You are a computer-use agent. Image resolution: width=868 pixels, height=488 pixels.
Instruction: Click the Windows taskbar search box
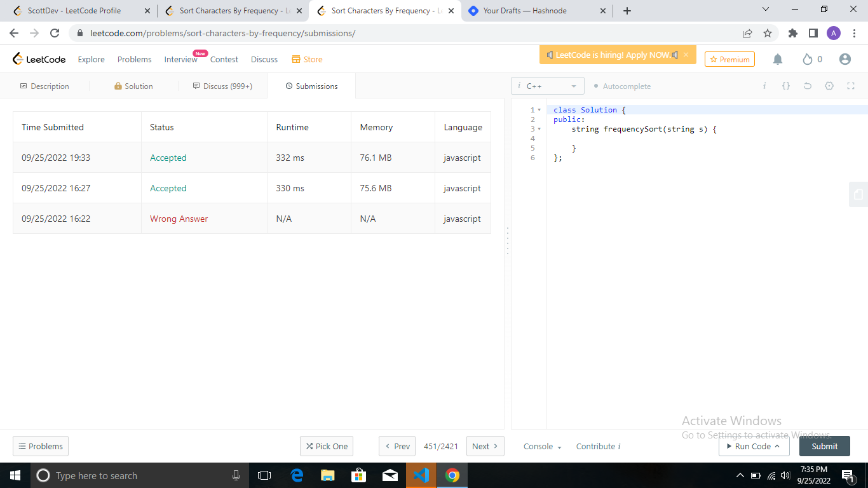(x=139, y=475)
